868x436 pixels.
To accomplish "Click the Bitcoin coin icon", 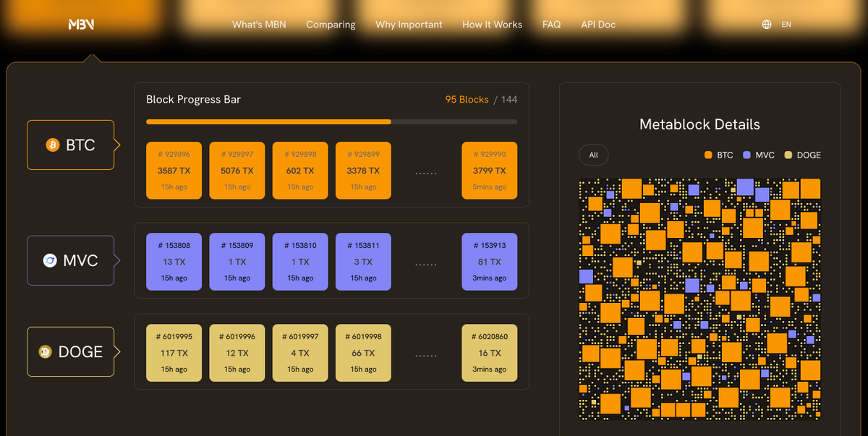I will click(52, 145).
